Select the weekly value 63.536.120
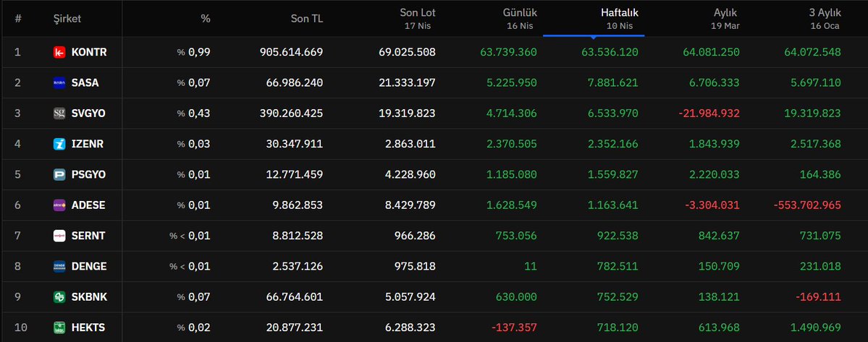Viewport: 868px width, 342px height. (610, 53)
